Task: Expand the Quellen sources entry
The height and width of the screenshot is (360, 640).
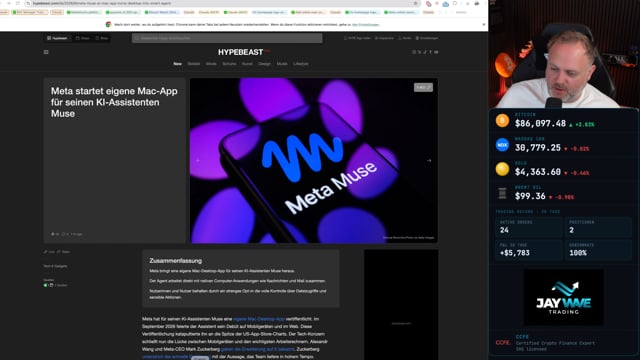Action: click(56, 285)
